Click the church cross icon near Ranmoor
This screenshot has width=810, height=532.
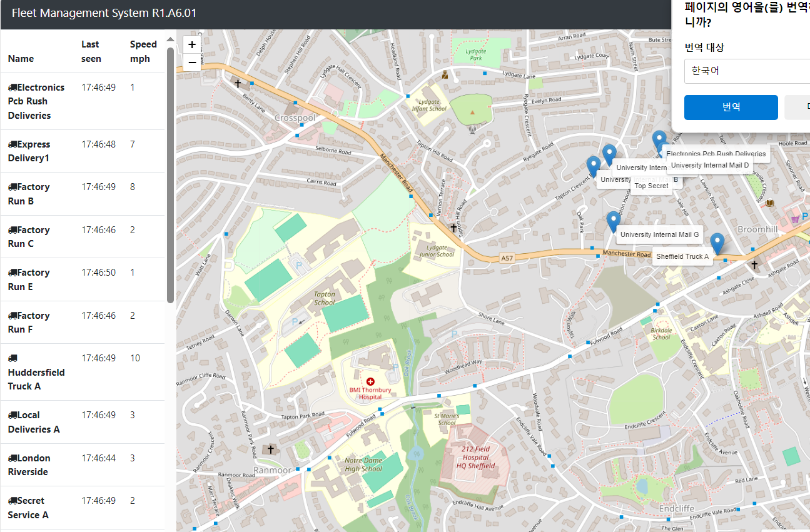[271, 449]
